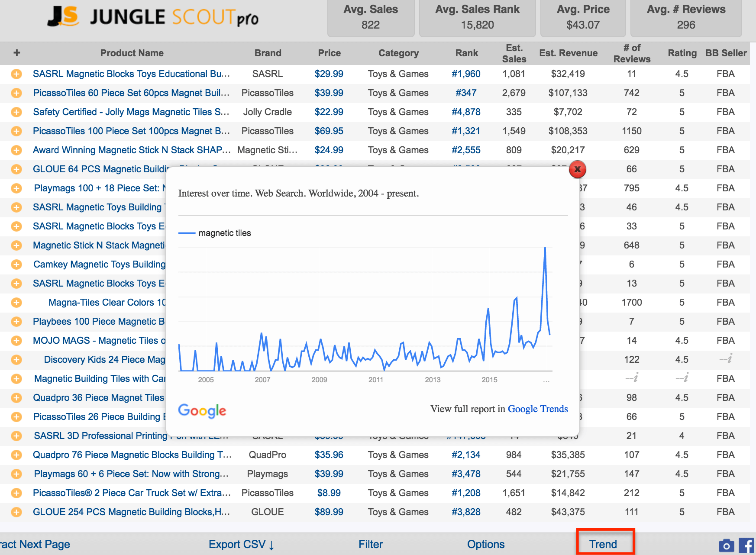Viewport: 756px width, 555px height.
Task: Click the #347 rank link
Action: point(466,93)
